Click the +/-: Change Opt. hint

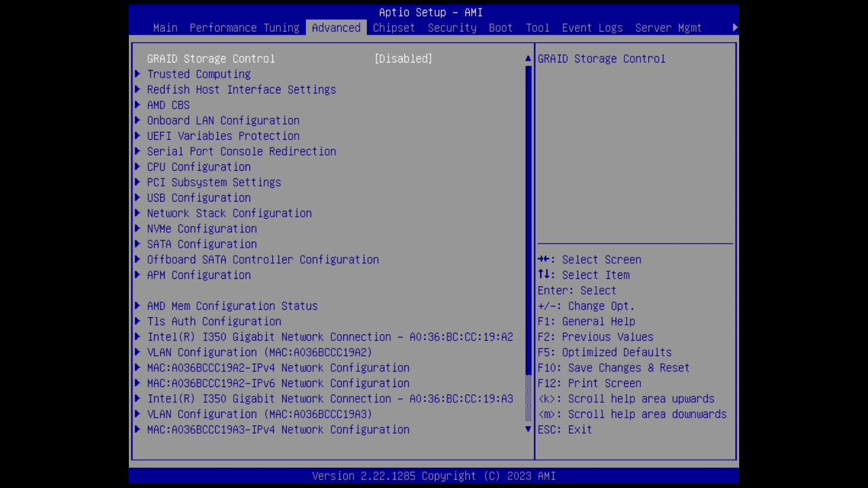587,306
